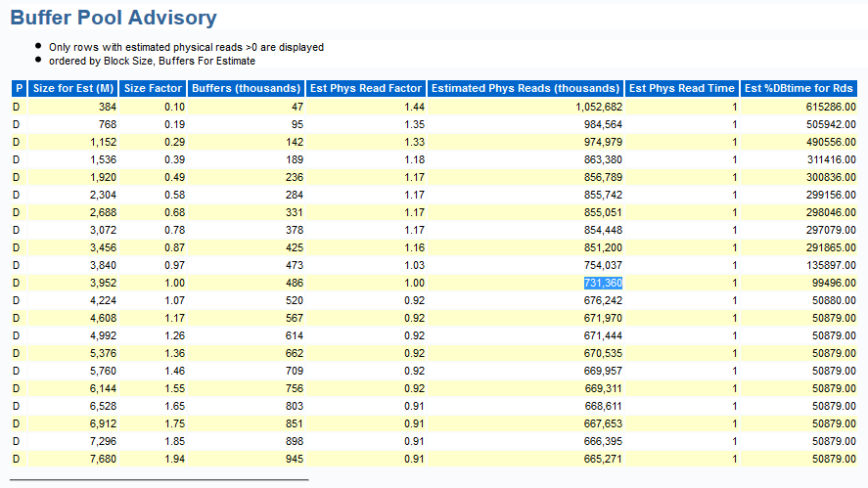Click the Est Phys Read Time header
The width and height of the screenshot is (868, 488).
pyautogui.click(x=681, y=88)
